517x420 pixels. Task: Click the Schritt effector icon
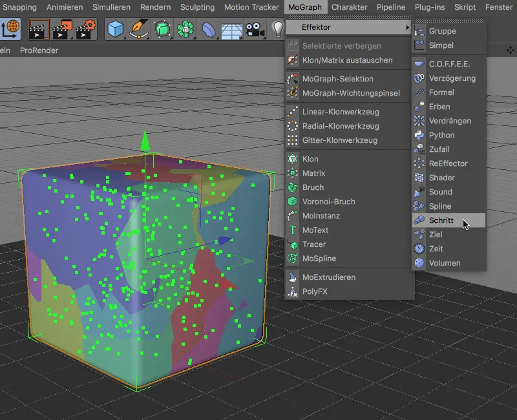coord(419,220)
